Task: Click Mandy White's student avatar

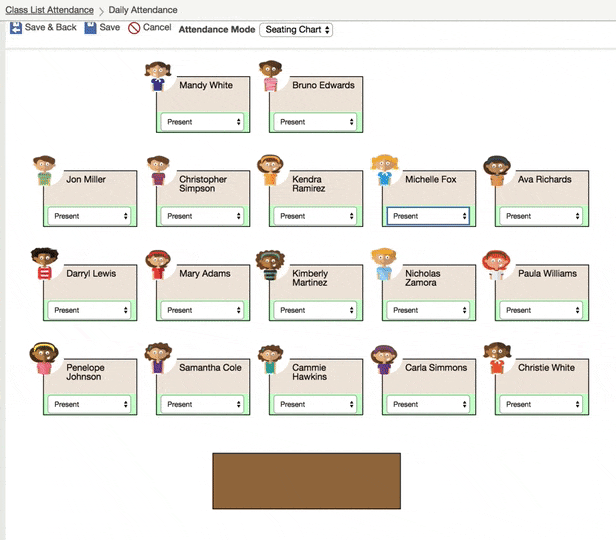Action: (157, 76)
